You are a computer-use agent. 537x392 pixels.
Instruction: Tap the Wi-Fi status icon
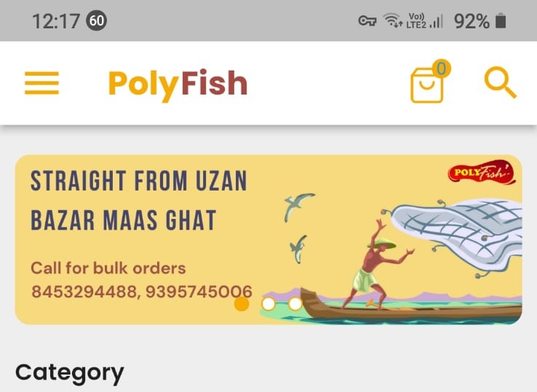(392, 20)
